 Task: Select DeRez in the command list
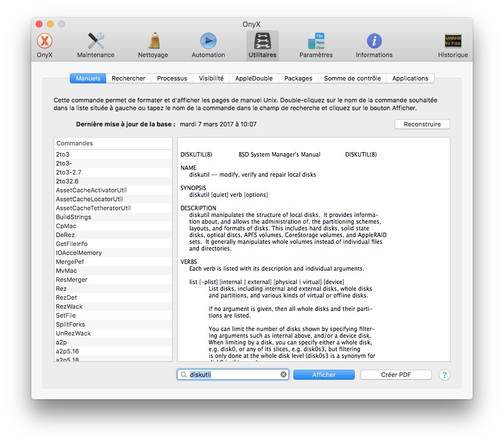(113, 235)
